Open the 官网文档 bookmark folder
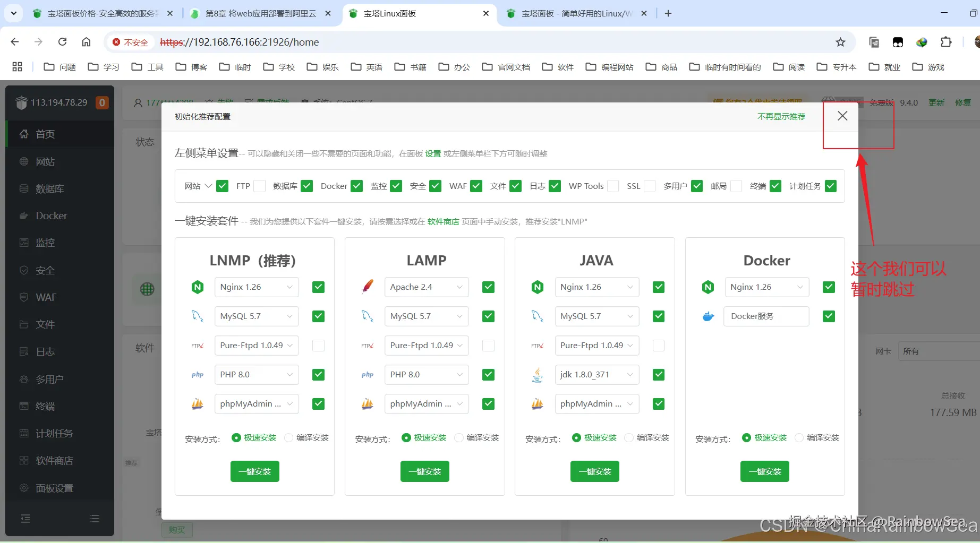 point(506,67)
